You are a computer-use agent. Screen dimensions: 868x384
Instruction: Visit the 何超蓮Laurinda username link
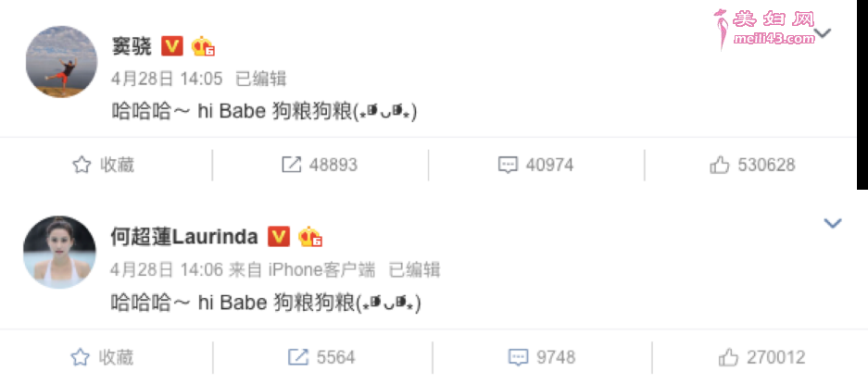[184, 237]
